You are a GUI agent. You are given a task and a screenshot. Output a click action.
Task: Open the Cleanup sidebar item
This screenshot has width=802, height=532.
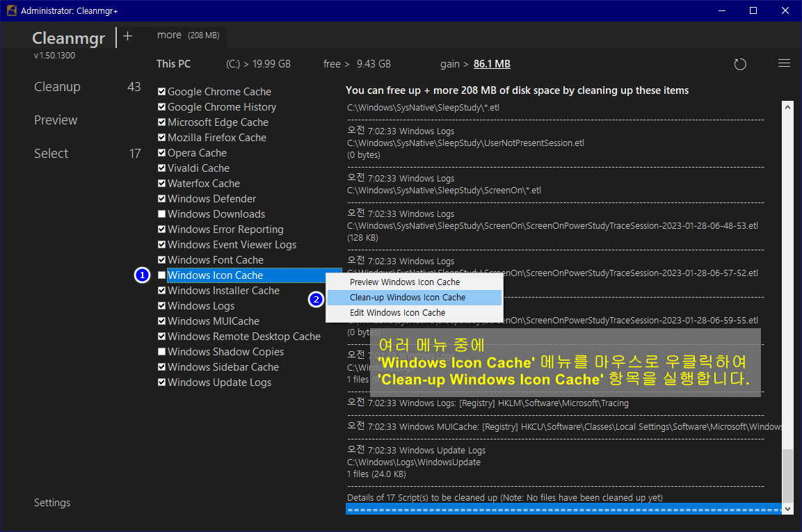pyautogui.click(x=57, y=87)
